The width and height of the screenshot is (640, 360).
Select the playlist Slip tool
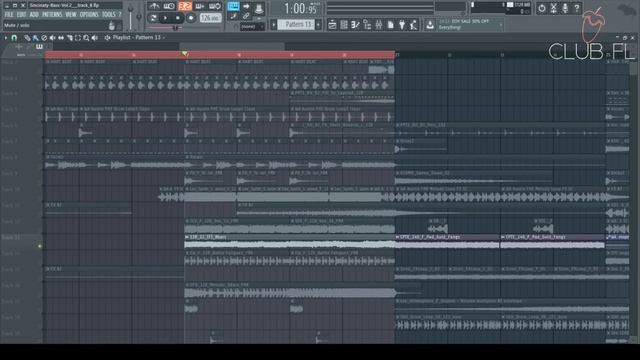(x=61, y=38)
